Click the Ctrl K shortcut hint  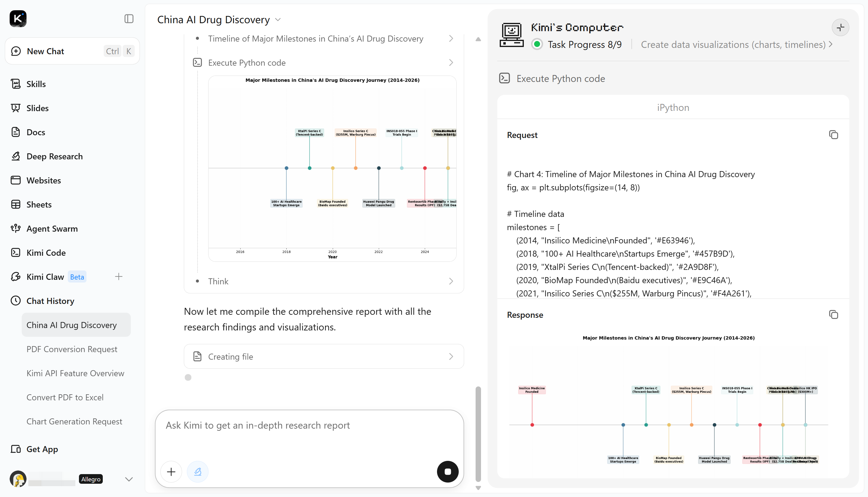click(118, 51)
